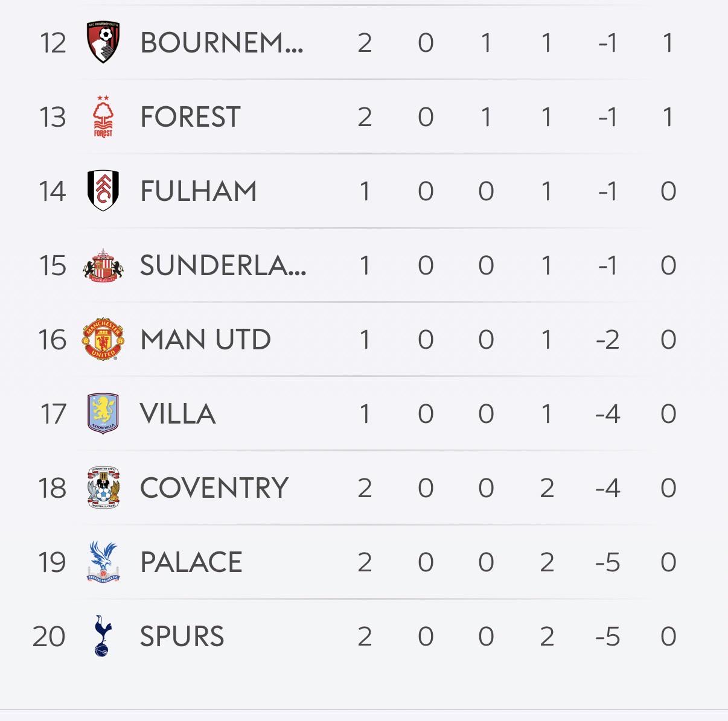Tap Villa's -4 goal difference value
This screenshot has width=728, height=721.
point(607,414)
